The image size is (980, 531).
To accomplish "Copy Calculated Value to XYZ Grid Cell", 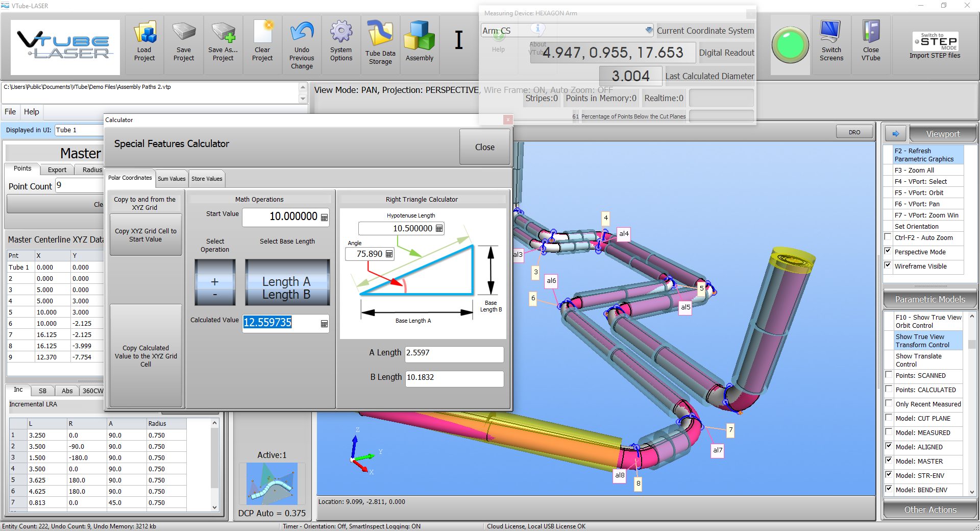I will [145, 356].
